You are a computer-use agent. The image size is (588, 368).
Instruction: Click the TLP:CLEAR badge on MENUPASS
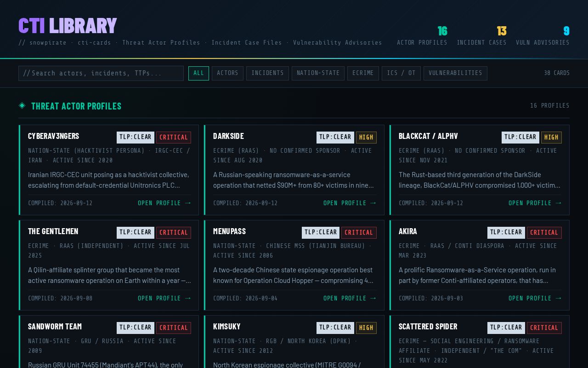[321, 232]
